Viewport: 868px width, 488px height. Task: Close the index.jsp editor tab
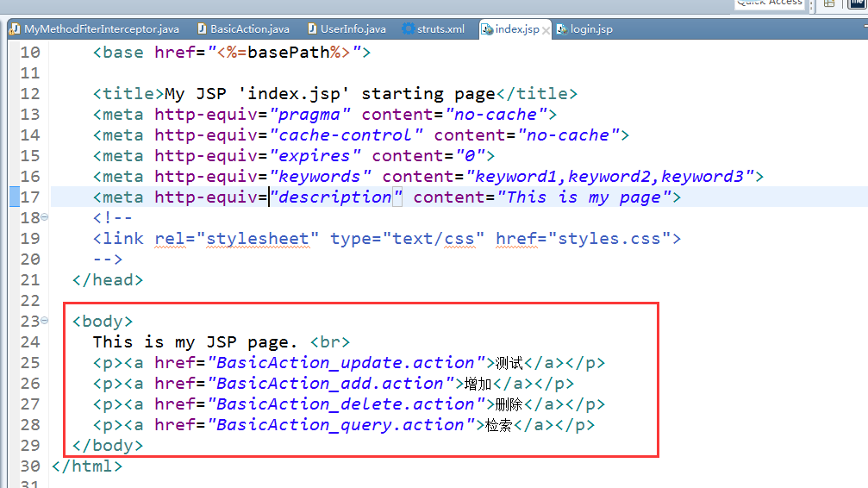click(546, 30)
